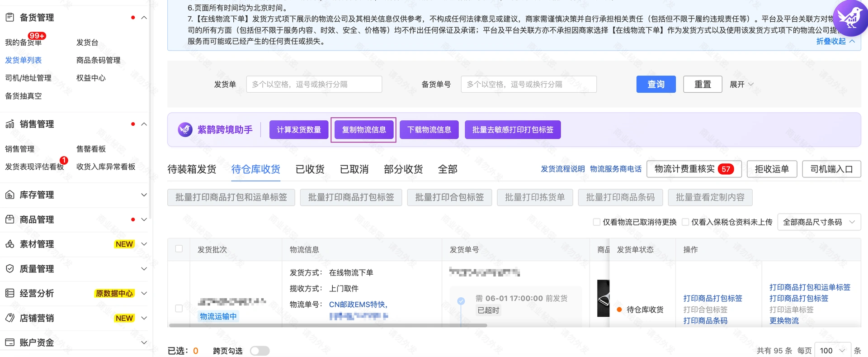Click 折叠收起 to collapse notice
868x357 pixels.
(x=835, y=41)
